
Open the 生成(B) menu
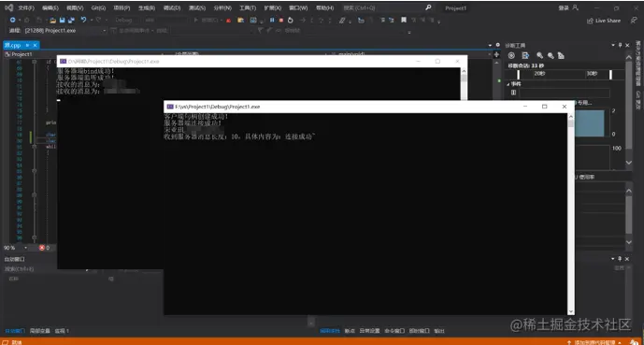[147, 7]
